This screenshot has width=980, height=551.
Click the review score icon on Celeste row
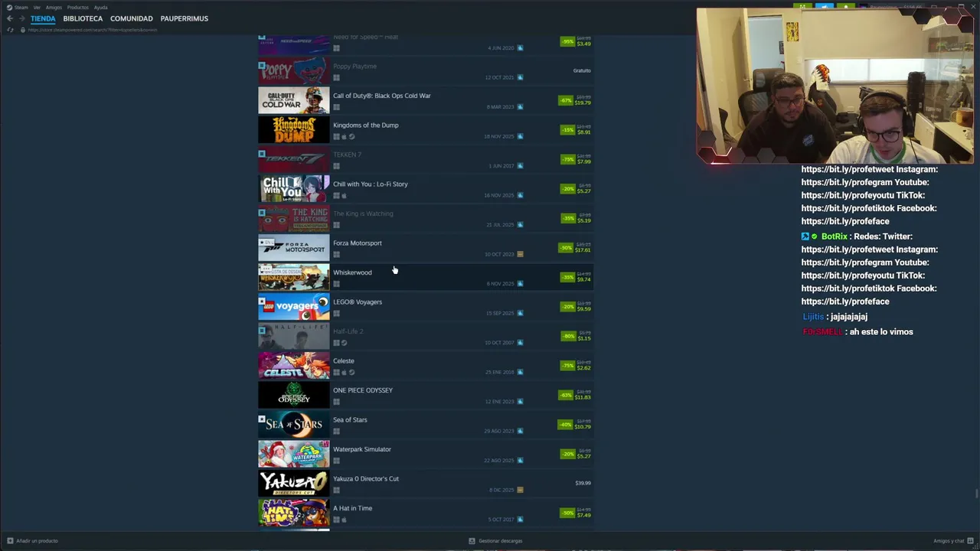520,372
